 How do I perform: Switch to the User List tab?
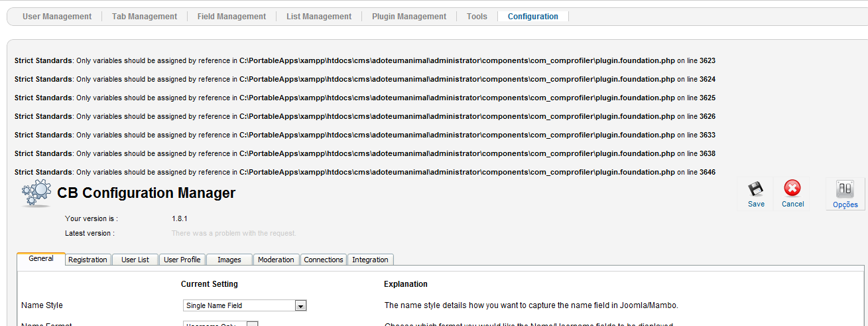pyautogui.click(x=135, y=260)
